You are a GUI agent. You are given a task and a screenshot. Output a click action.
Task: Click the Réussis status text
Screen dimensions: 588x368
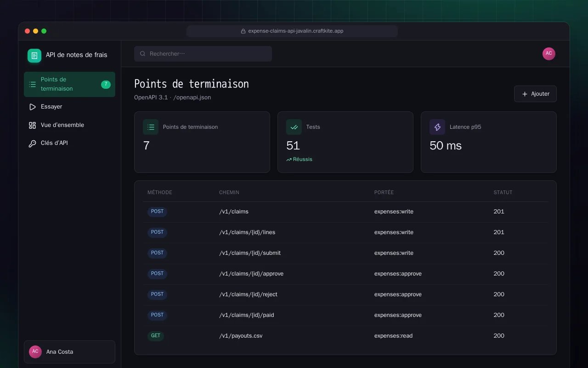(x=303, y=160)
